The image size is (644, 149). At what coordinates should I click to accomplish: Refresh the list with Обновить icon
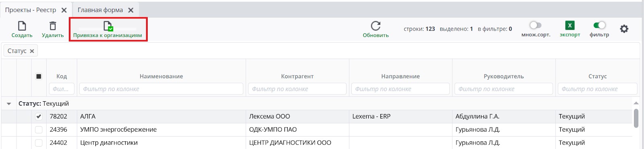click(x=376, y=26)
